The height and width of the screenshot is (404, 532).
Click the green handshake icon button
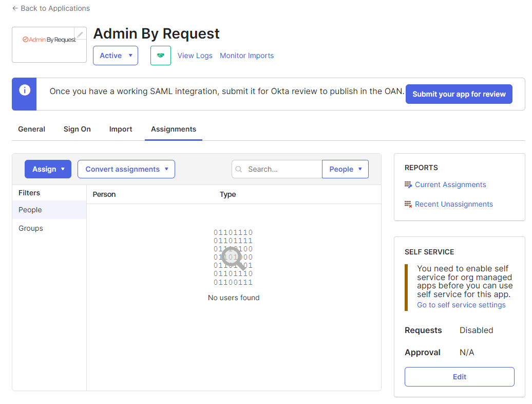point(161,56)
